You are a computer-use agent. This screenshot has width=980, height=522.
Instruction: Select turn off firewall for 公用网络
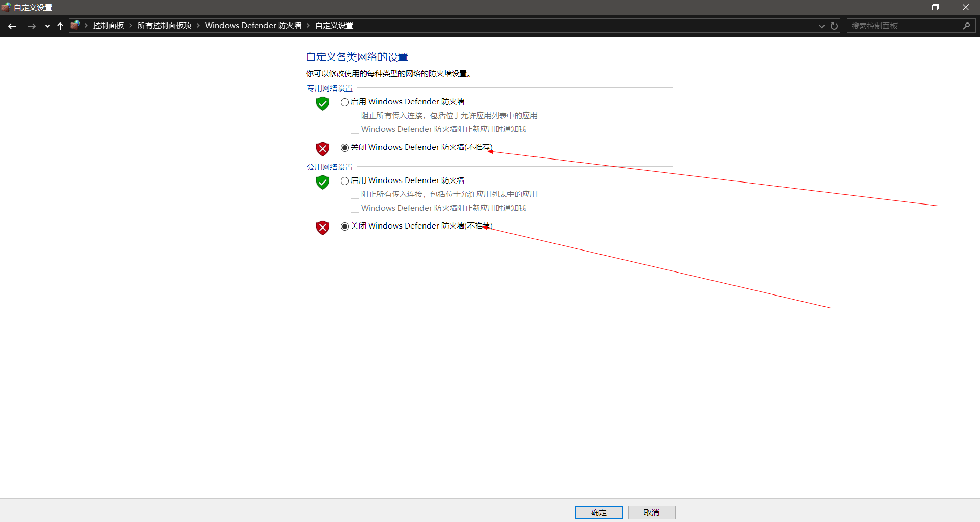[416, 226]
